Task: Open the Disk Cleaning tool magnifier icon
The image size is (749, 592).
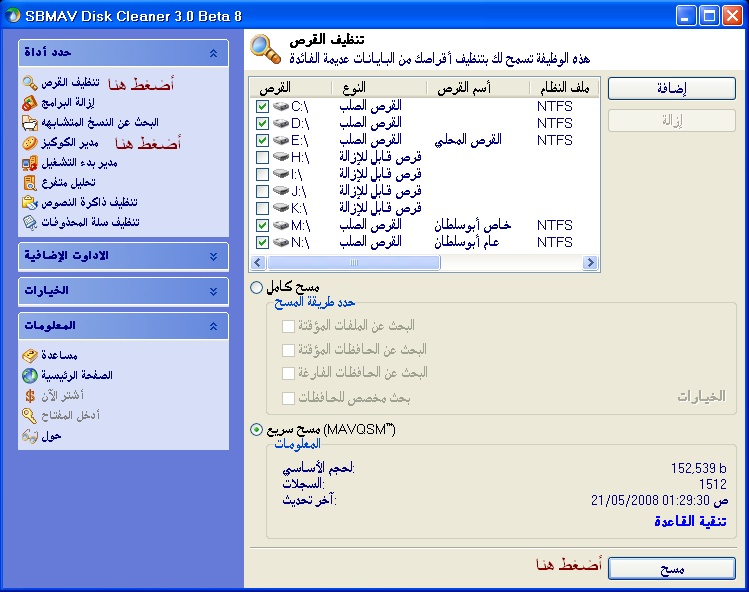Action: pos(30,83)
